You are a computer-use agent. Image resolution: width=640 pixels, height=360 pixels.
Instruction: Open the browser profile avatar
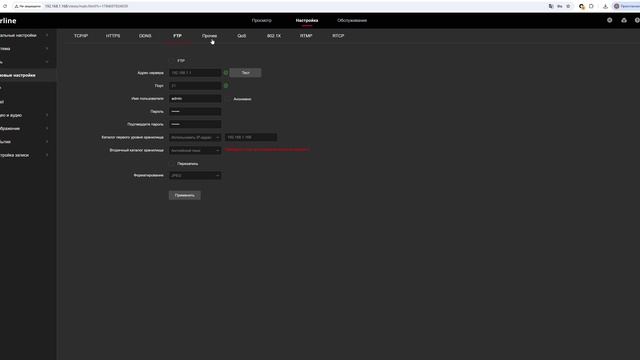click(x=616, y=6)
